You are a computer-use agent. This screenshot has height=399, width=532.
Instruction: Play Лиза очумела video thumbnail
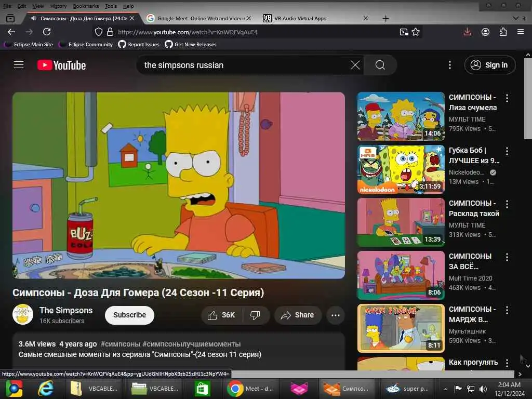coord(401,116)
